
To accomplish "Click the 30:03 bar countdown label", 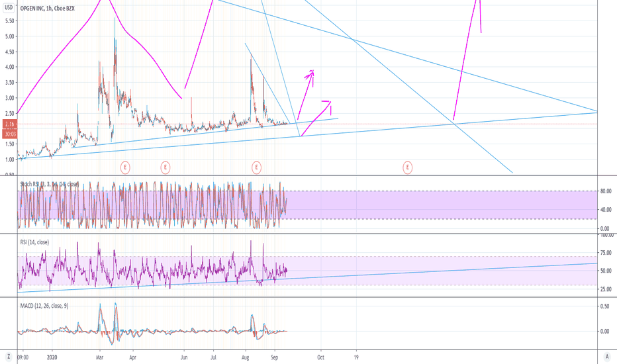I will point(9,134).
